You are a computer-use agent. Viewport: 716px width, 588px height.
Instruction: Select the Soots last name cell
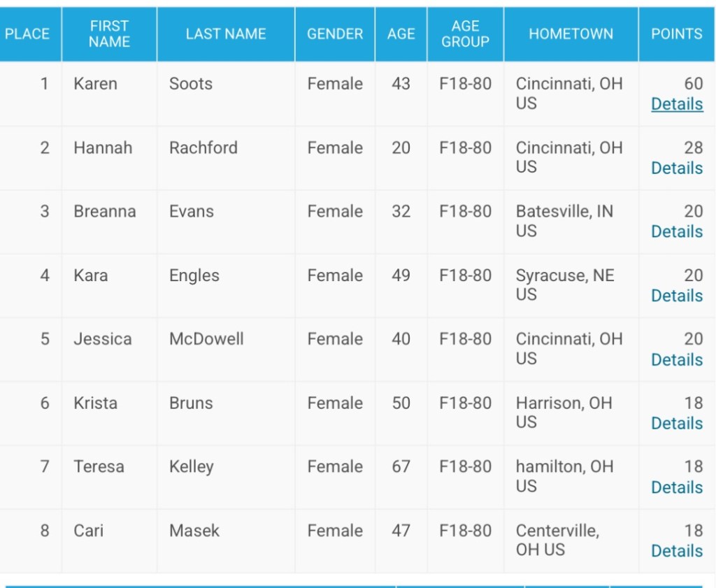(x=191, y=84)
